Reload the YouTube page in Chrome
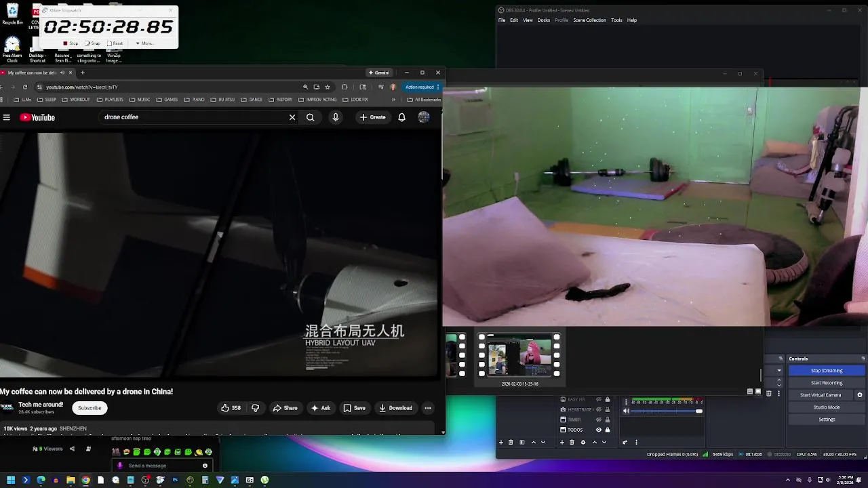This screenshot has height=488, width=868. click(x=25, y=87)
